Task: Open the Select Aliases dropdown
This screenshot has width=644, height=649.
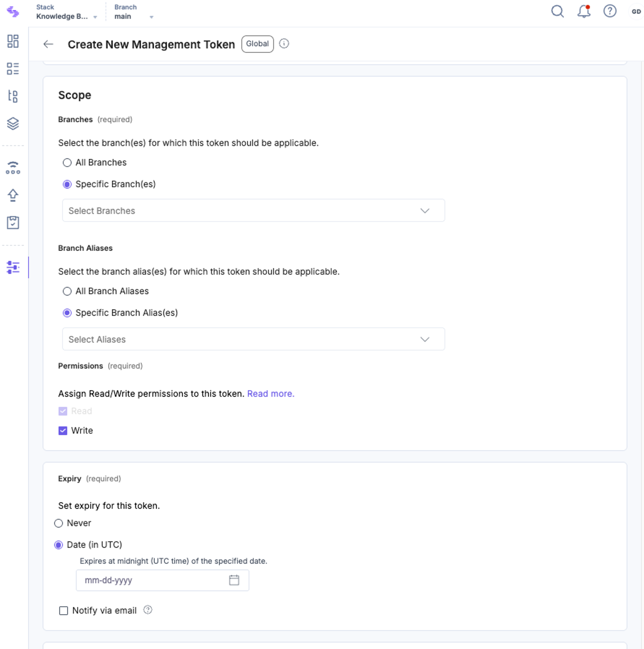Action: (x=253, y=339)
